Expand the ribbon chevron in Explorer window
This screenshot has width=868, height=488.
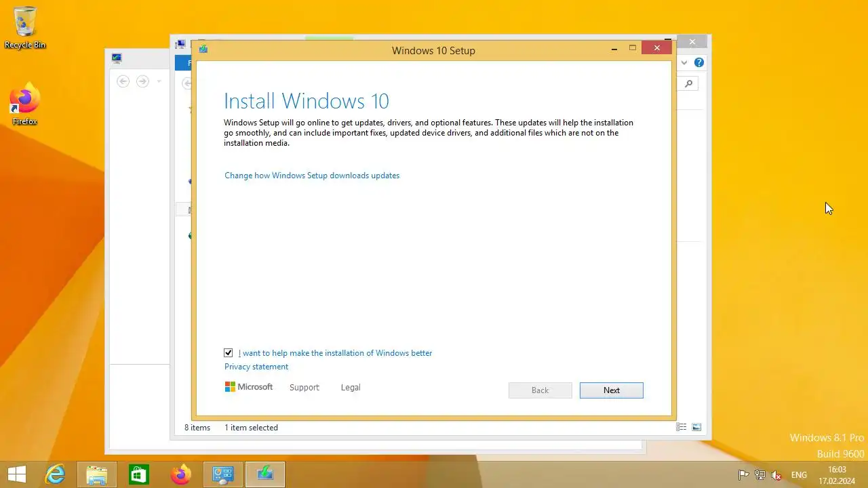(684, 62)
